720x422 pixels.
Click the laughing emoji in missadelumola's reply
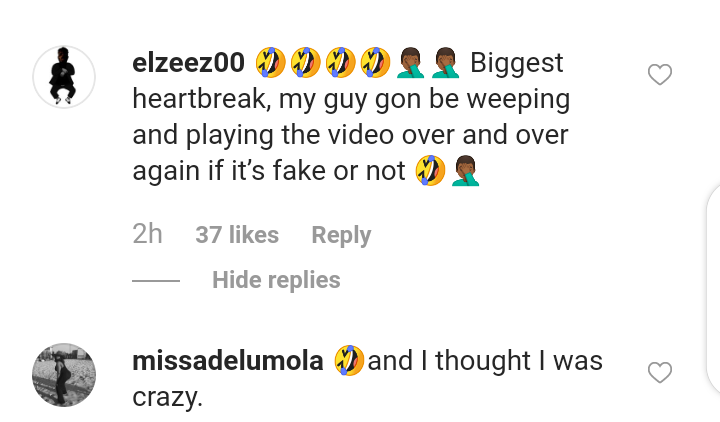pos(349,360)
